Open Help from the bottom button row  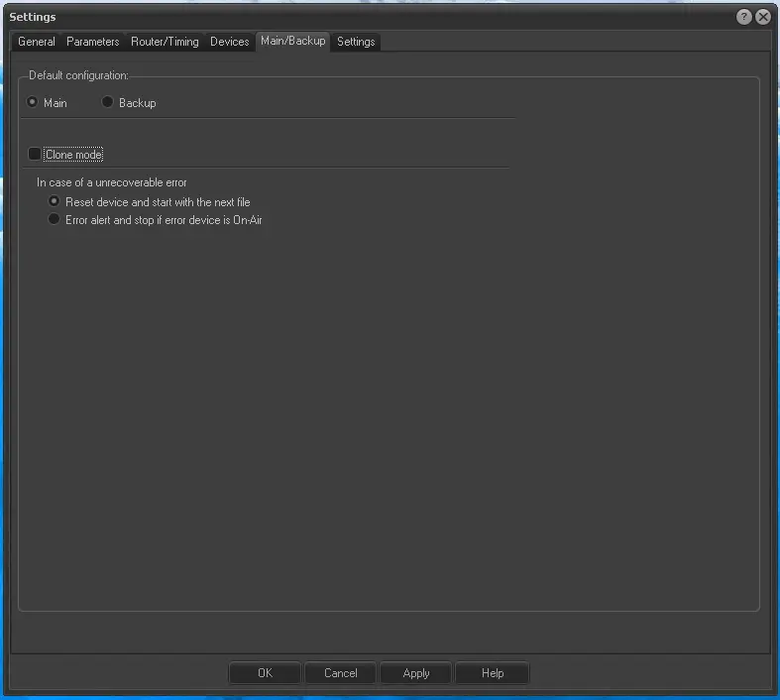[x=493, y=673]
